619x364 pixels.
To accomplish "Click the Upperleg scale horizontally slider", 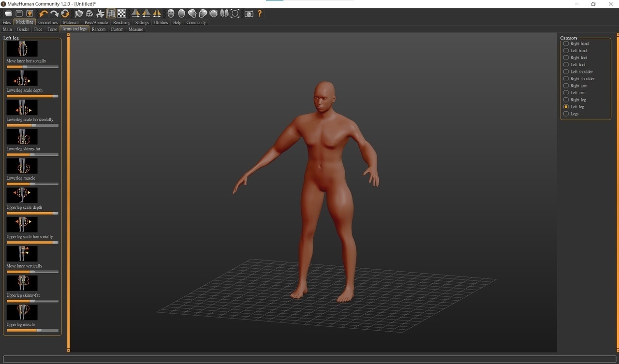I will (32, 242).
